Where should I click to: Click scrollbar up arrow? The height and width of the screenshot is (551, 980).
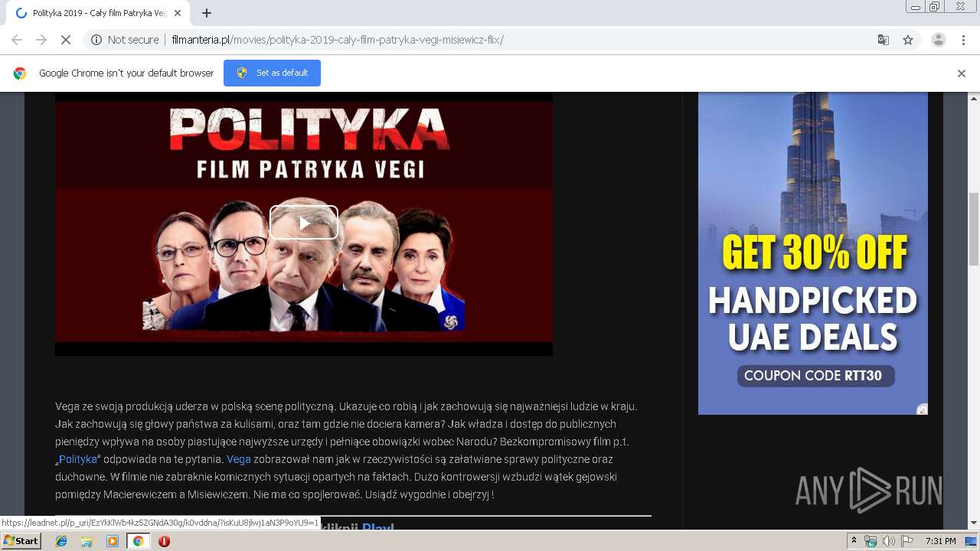974,98
